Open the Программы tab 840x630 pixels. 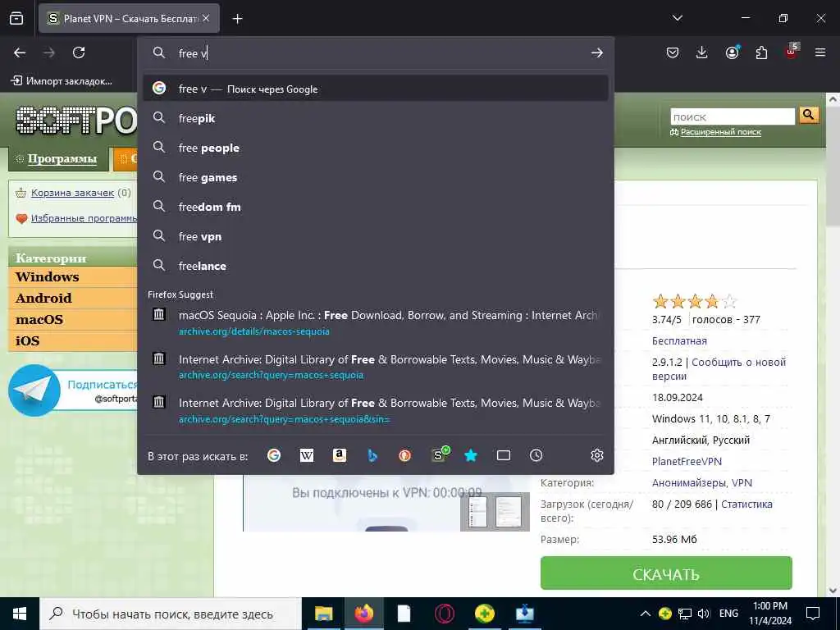58,159
